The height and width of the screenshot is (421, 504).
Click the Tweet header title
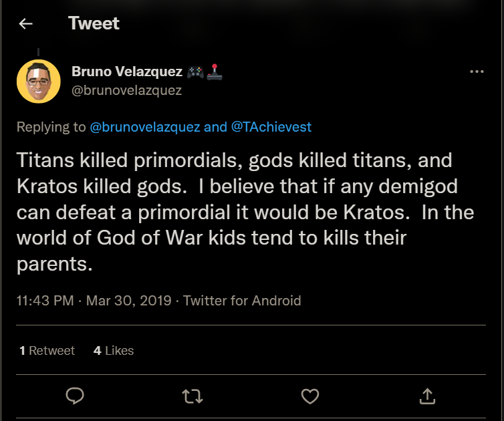click(94, 24)
